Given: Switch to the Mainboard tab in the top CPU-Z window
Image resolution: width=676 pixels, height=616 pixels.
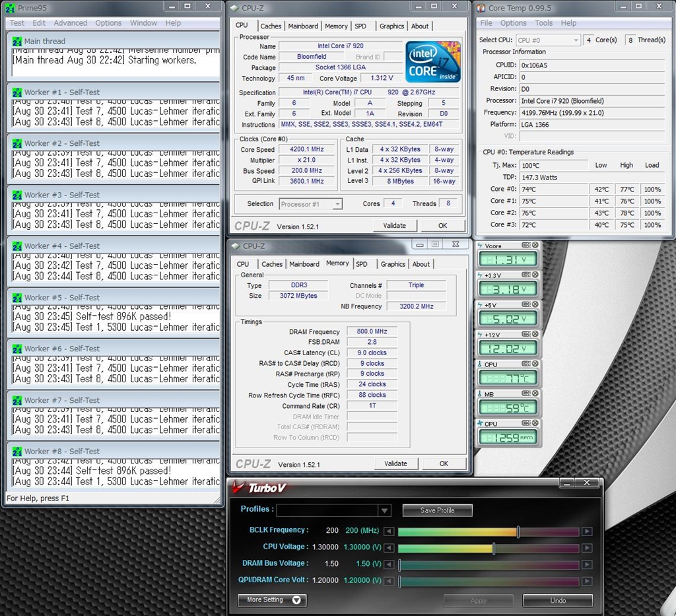Looking at the screenshot, I should click(x=303, y=26).
